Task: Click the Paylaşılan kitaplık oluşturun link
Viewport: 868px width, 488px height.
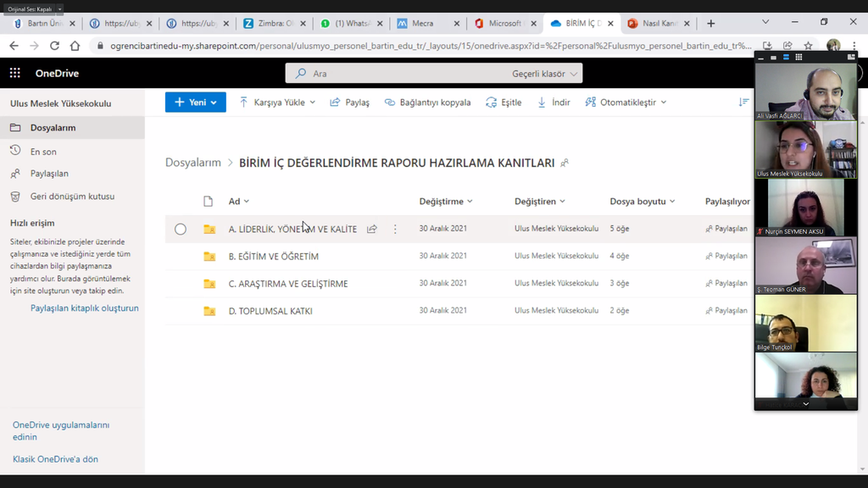Action: point(84,308)
